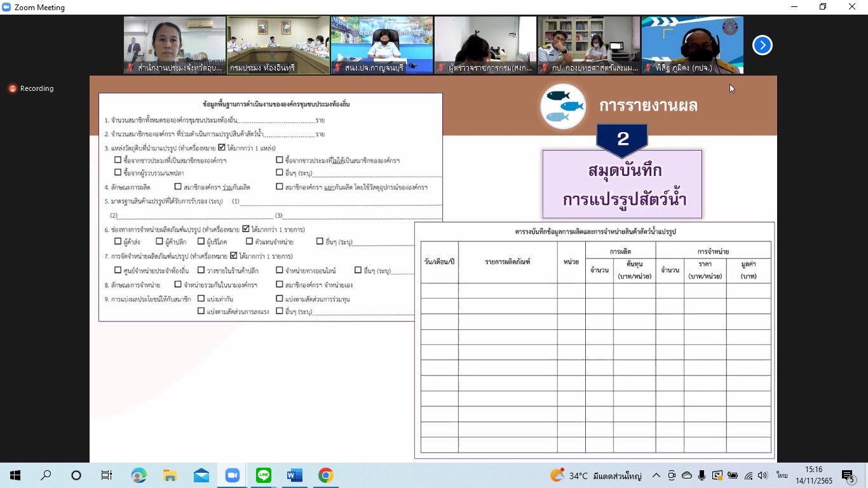Viewport: 868px width, 488px height.
Task: Open the Windows Start menu
Action: click(15, 475)
